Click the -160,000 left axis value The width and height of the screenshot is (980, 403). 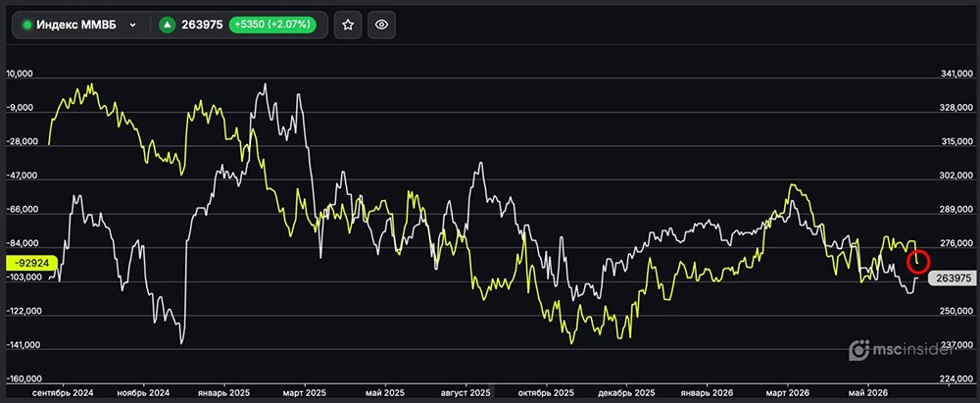[24, 378]
